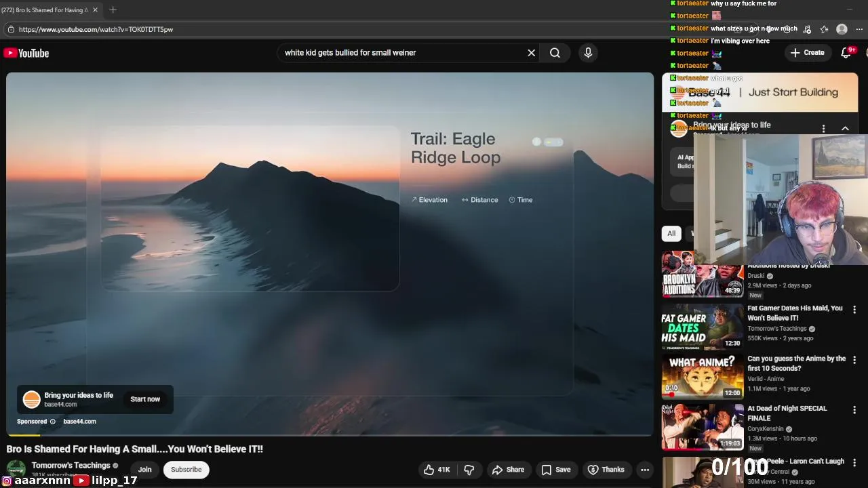
Task: Open a new browser tab
Action: pyautogui.click(x=113, y=10)
